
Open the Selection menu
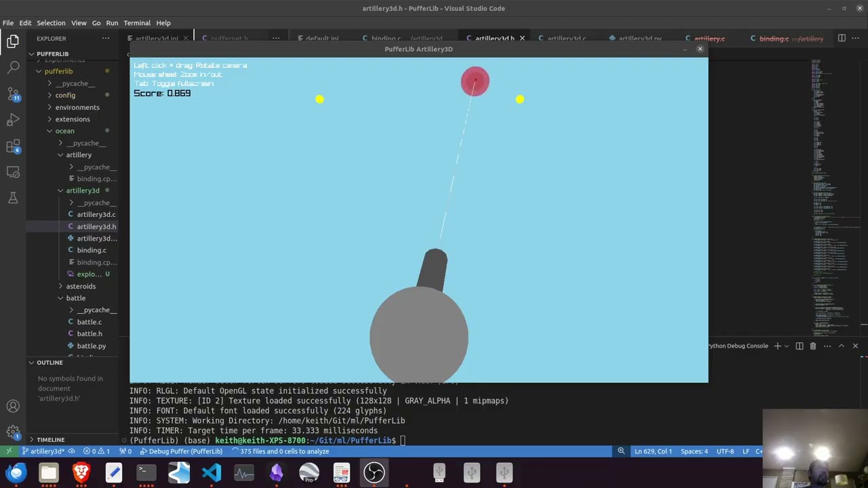(x=51, y=22)
